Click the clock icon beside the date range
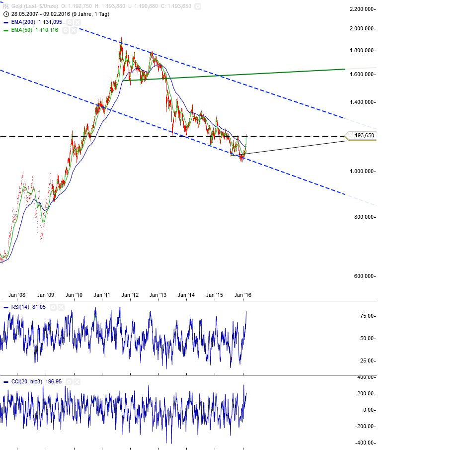476x450 pixels. [6, 14]
